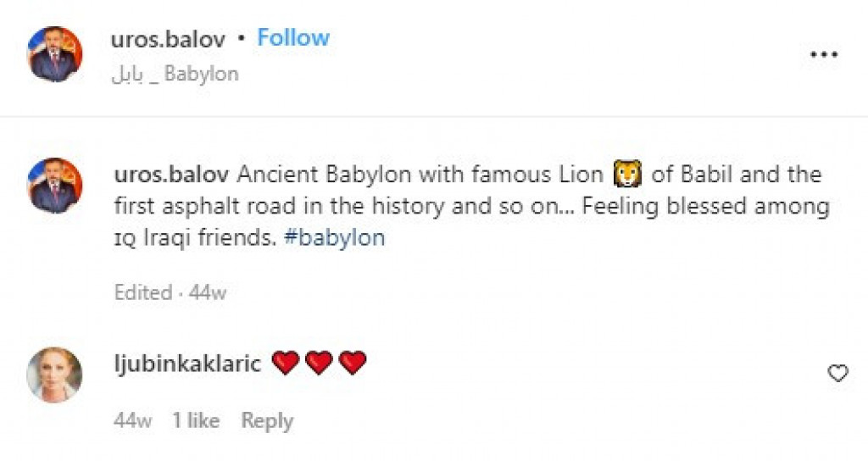This screenshot has height=461, width=868.
Task: Click the 44w timestamp under ljubinkaklaric's comment
Action: (131, 420)
